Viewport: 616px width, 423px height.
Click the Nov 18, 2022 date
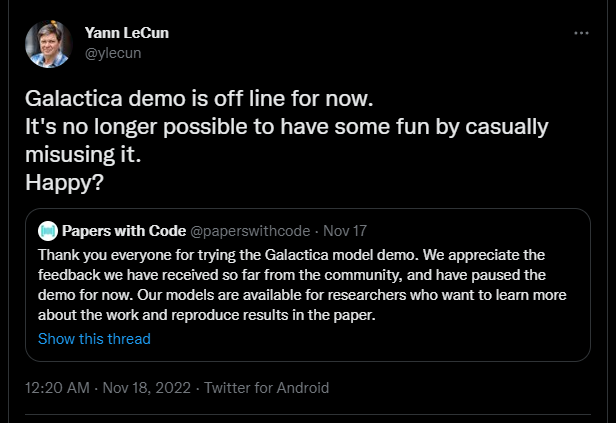[x=146, y=387]
